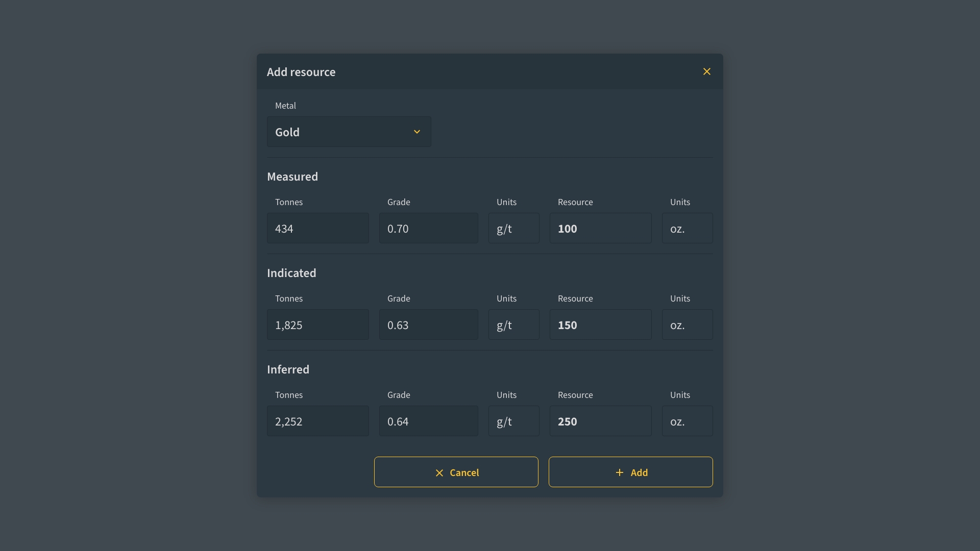This screenshot has width=980, height=551.
Task: Click the Inferred Tonnes field with 2,252
Action: point(317,421)
